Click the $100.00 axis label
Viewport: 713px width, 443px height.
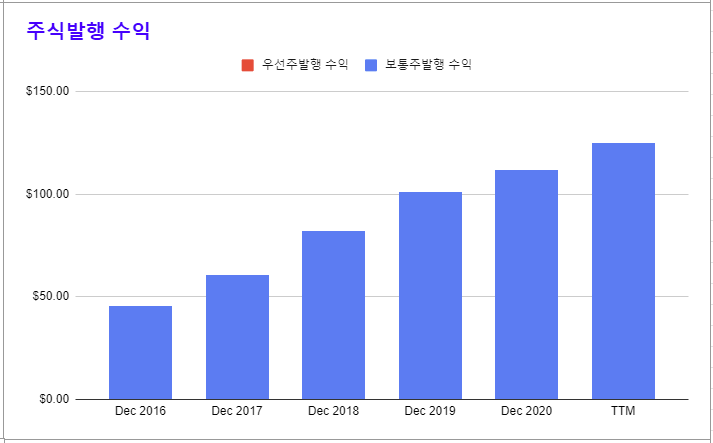(x=48, y=194)
